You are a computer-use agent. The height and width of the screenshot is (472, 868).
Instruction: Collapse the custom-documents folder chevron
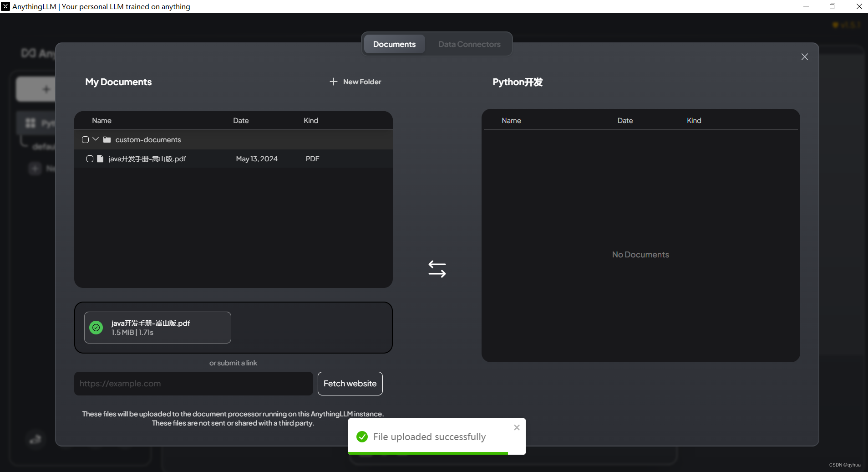(96, 139)
